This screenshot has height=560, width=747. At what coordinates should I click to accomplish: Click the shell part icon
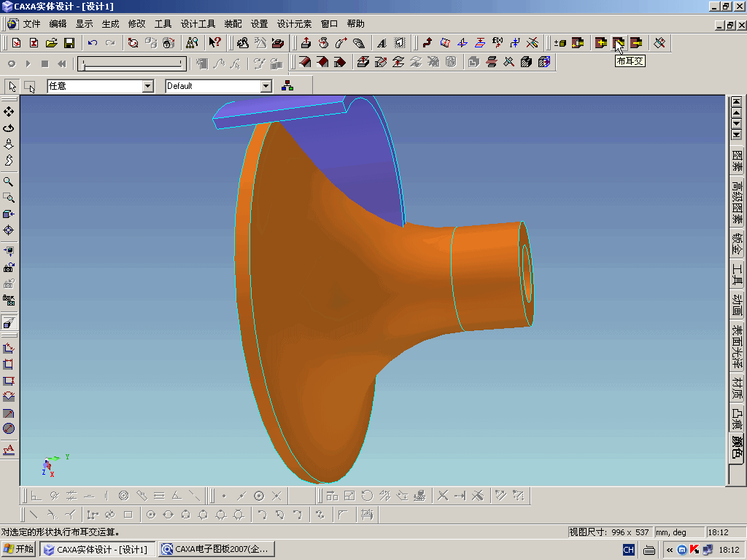(x=473, y=62)
